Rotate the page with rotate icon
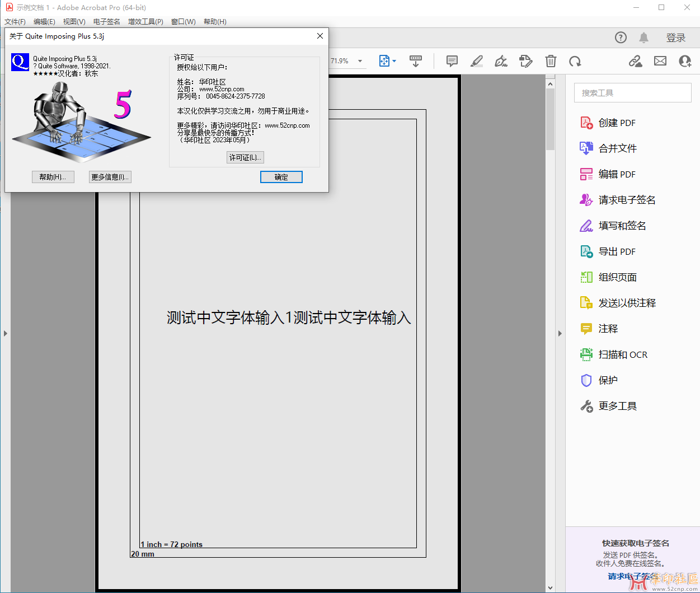Image resolution: width=700 pixels, height=593 pixels. (575, 61)
